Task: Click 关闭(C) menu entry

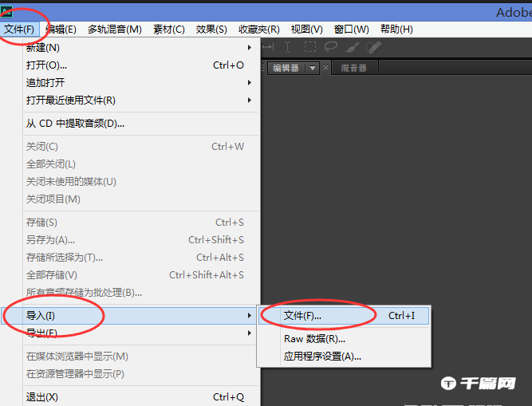Action: [140, 147]
